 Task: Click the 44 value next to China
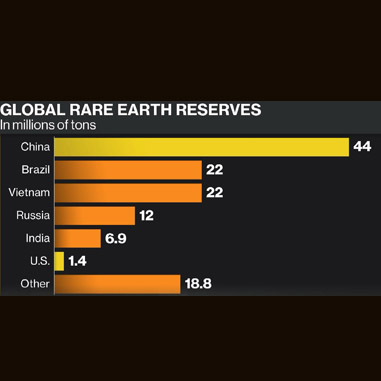[362, 147]
